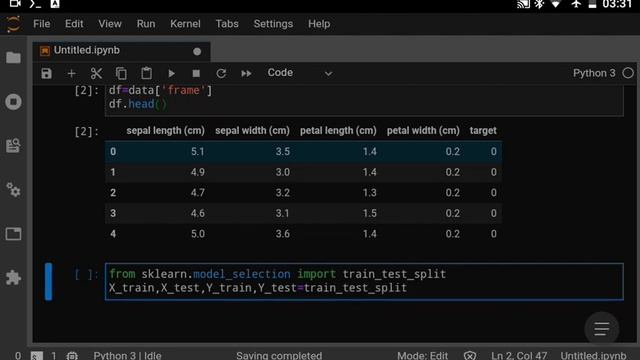Screen dimensions: 640x360
Task: Run the selected cell with the play icon
Action: (171, 73)
